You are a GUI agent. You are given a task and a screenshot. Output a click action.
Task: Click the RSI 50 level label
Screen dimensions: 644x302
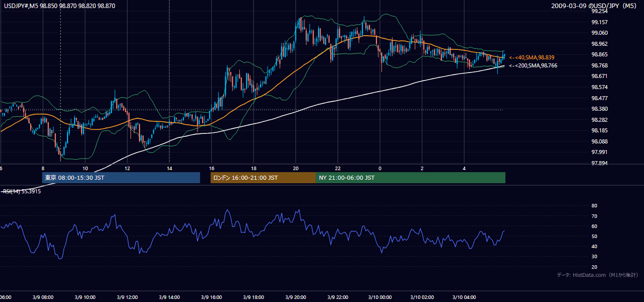coord(594,236)
